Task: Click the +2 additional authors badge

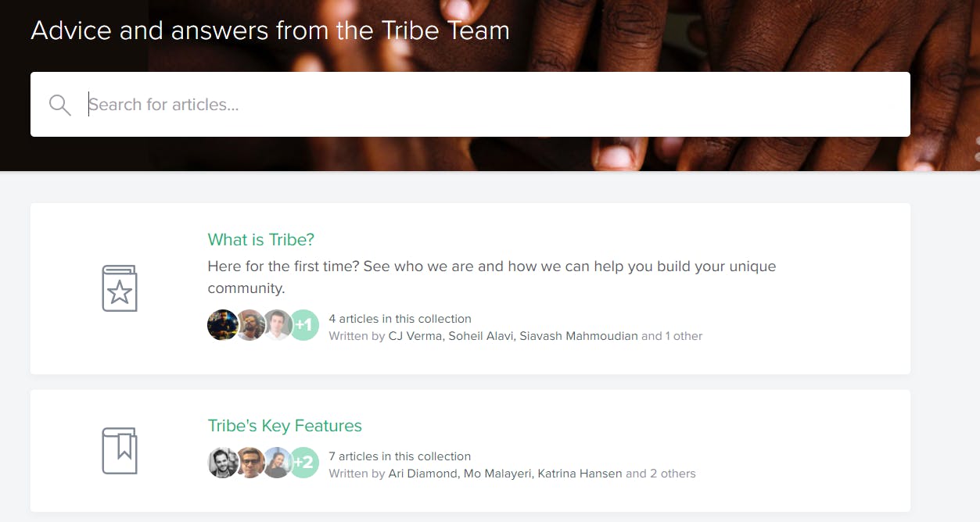Action: tap(304, 463)
